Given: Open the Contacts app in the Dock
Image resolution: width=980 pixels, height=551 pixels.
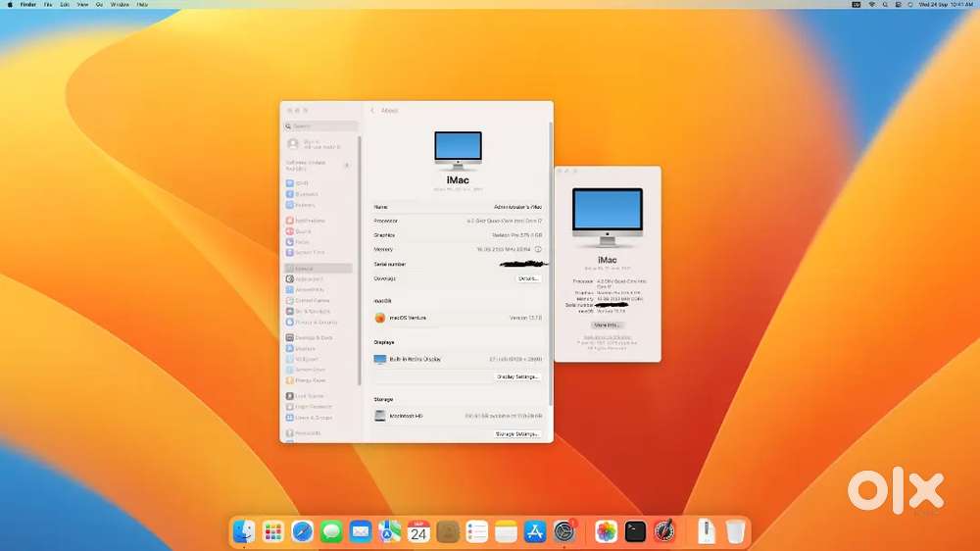Looking at the screenshot, I should coord(448,531).
